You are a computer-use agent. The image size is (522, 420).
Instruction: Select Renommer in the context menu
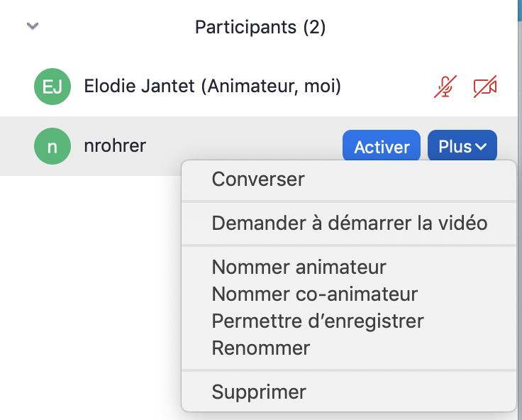coord(260,348)
